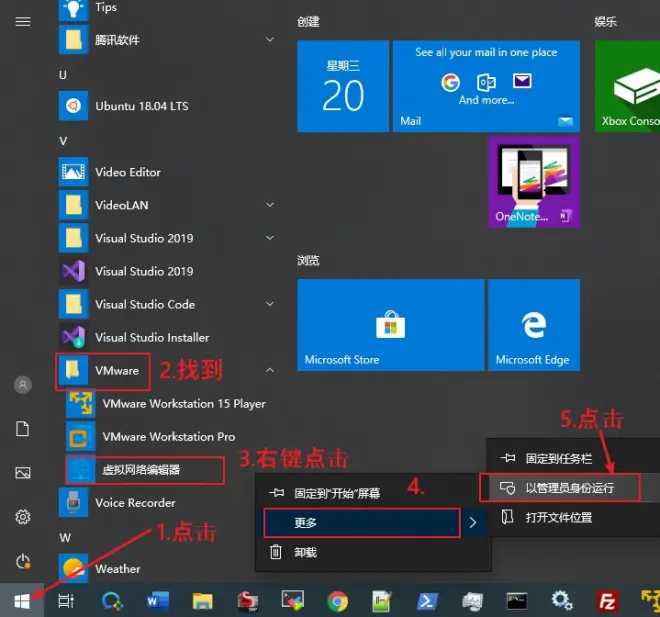Collapse the VMware folder chevron
The width and height of the screenshot is (660, 617).
(x=270, y=370)
